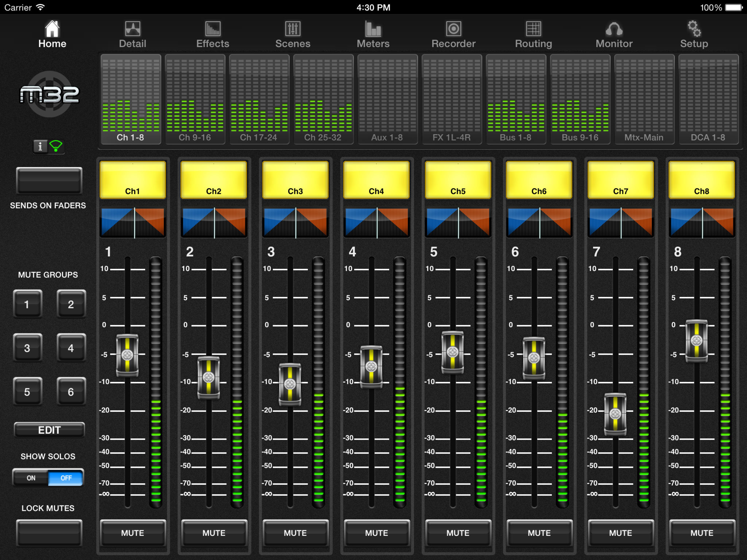The image size is (747, 560).
Task: Tap the yellow Ch3 scribble strip
Action: tap(295, 180)
